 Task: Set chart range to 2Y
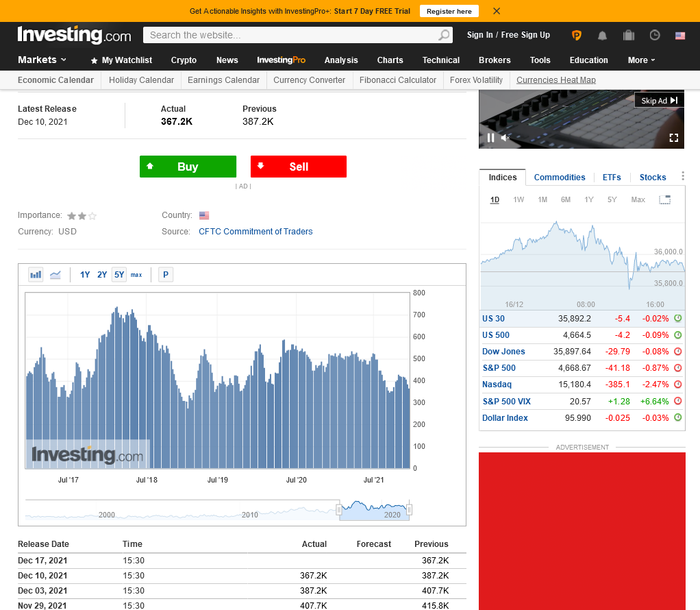click(102, 275)
